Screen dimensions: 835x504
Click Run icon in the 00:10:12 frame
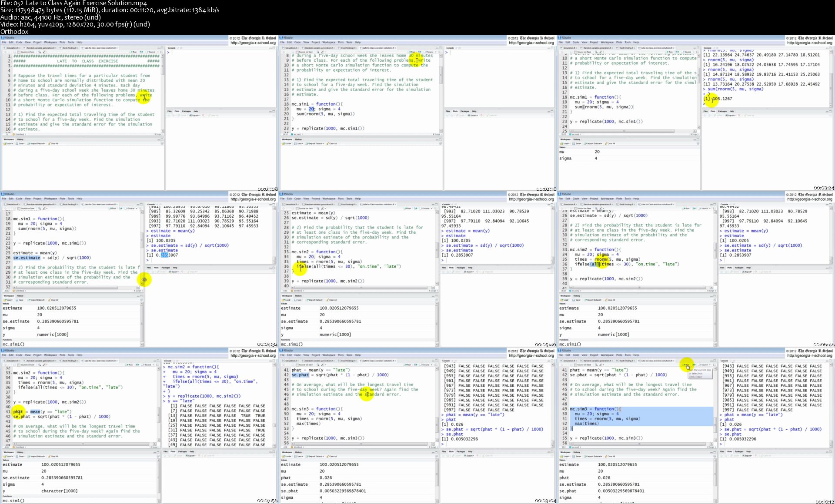pyautogui.click(x=685, y=365)
